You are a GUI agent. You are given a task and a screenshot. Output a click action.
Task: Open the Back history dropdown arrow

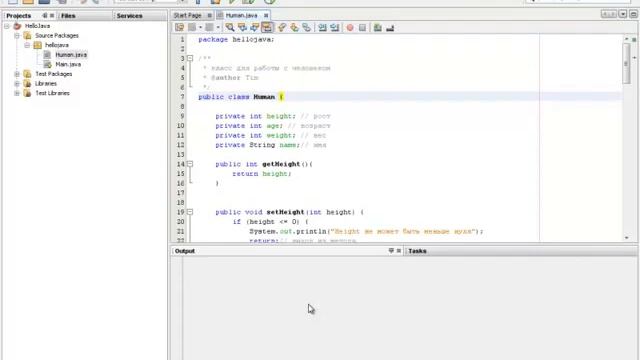coord(200,27)
